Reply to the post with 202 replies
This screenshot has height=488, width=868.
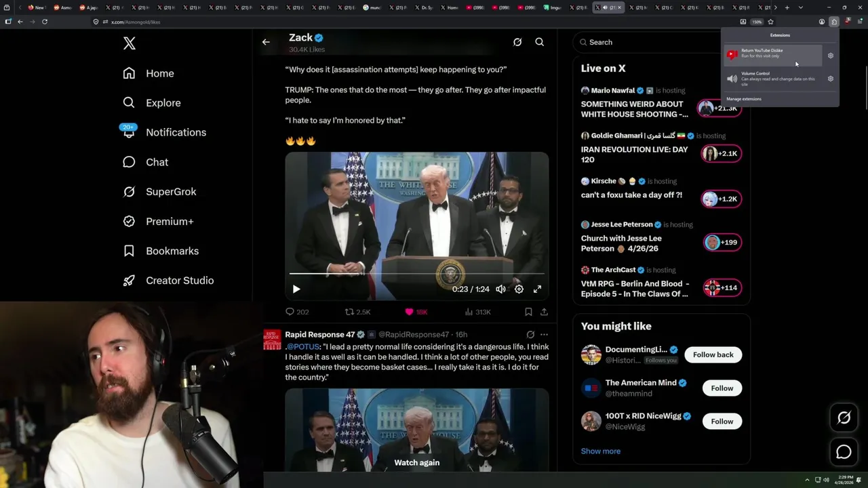(297, 312)
